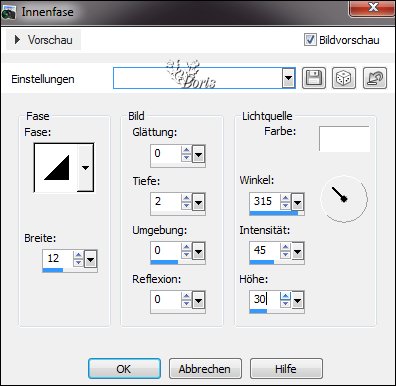Expand the Vorschau preview panel
This screenshot has height=386, width=396.
click(44, 40)
